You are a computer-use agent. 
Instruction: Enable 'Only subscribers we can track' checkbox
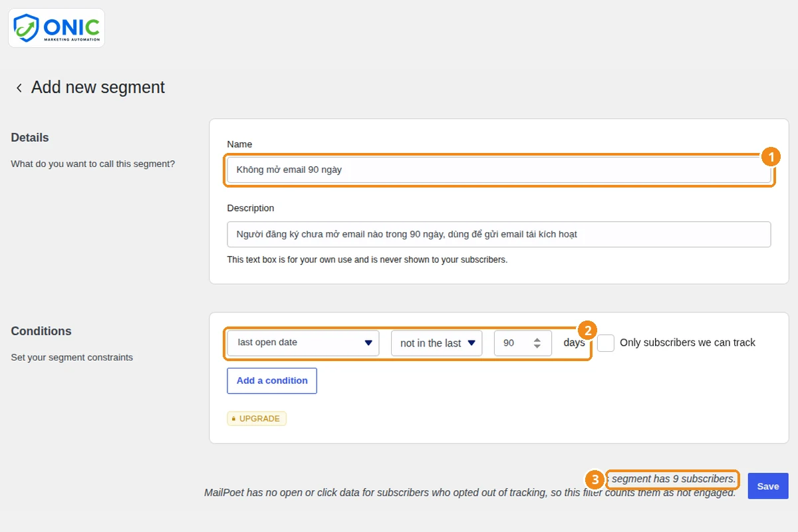pyautogui.click(x=606, y=343)
